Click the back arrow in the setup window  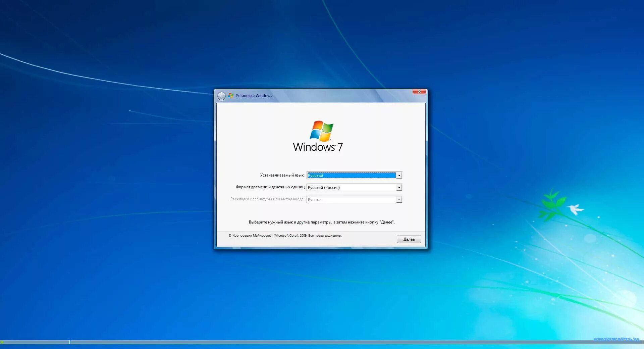(x=221, y=96)
